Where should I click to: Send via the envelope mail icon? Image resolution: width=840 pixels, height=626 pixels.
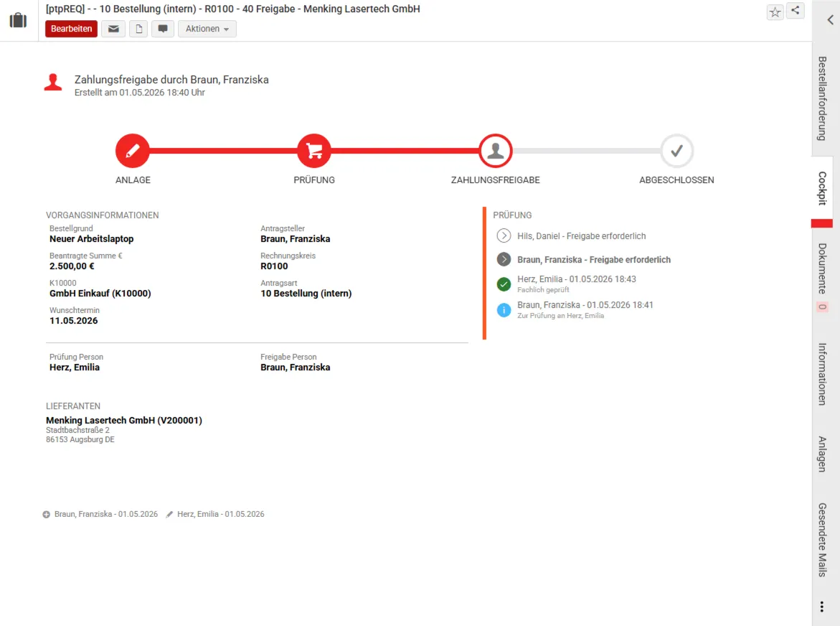click(x=113, y=29)
